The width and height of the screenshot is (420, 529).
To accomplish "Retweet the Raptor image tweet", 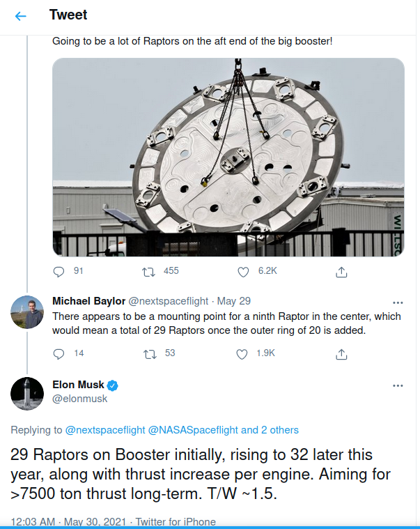I will coord(148,271).
